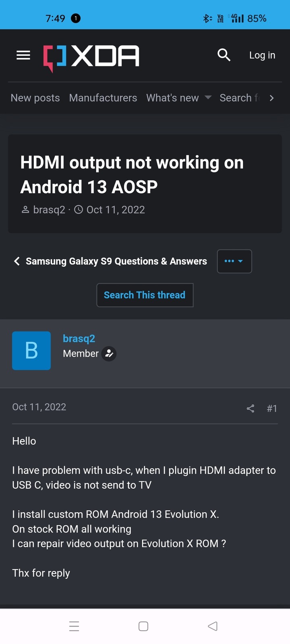Tap the Android back triangle button

213,626
